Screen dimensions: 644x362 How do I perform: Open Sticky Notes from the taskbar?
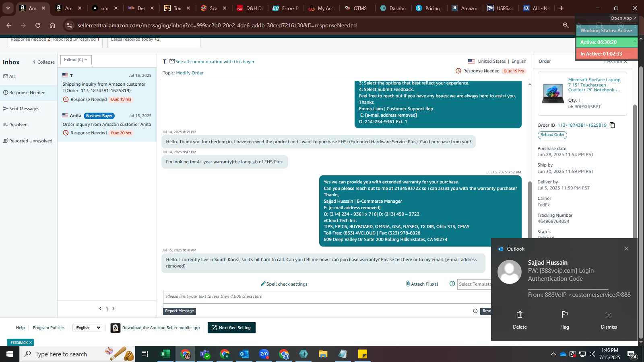click(363, 354)
